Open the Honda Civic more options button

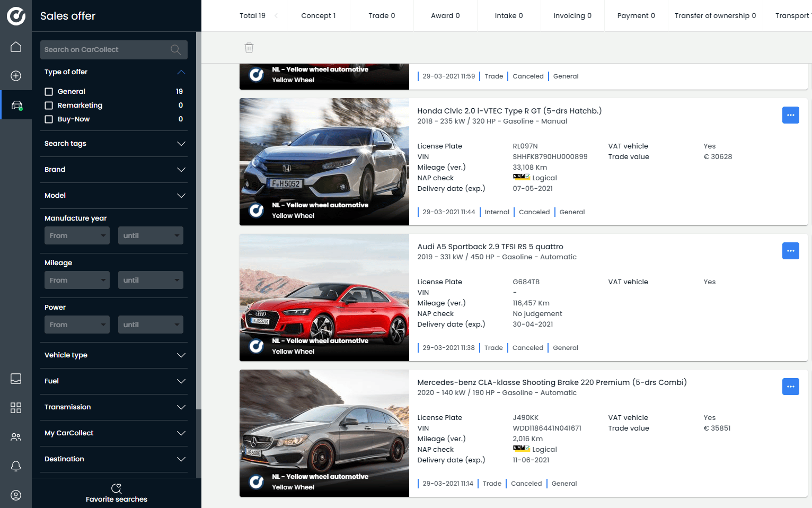point(791,115)
